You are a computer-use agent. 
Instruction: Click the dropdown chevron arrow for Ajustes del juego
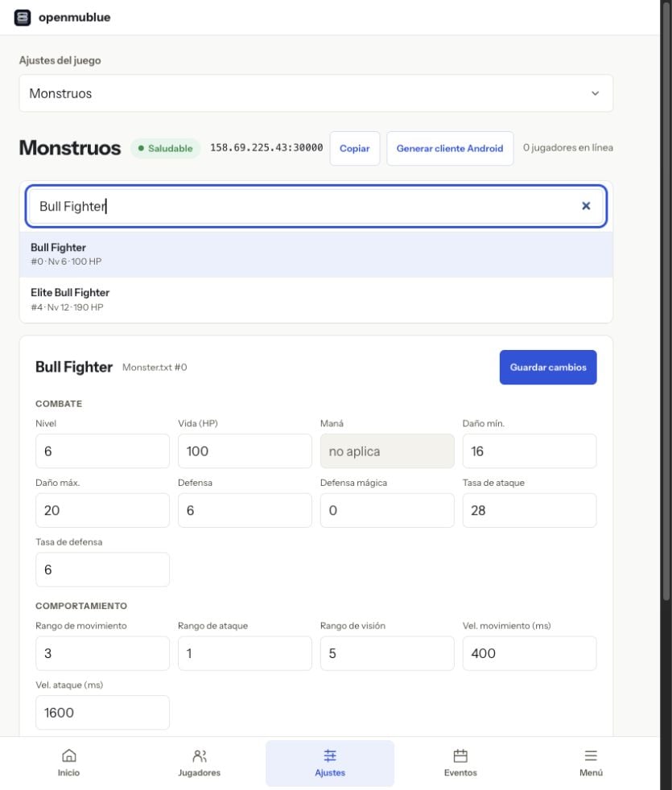595,93
